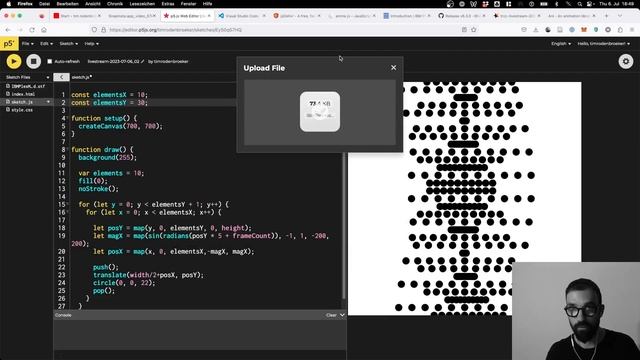Image resolution: width=640 pixels, height=360 pixels.
Task: Open the Bearbeiten menu
Action: coord(67,4)
